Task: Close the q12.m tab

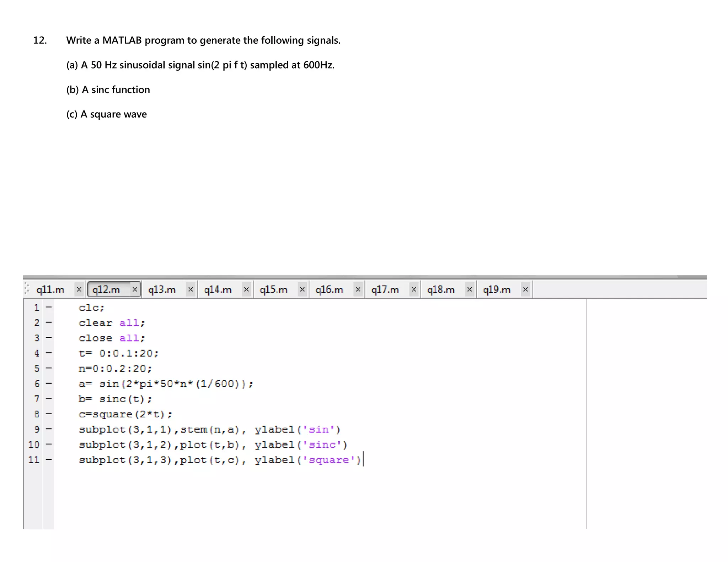Action: click(135, 290)
